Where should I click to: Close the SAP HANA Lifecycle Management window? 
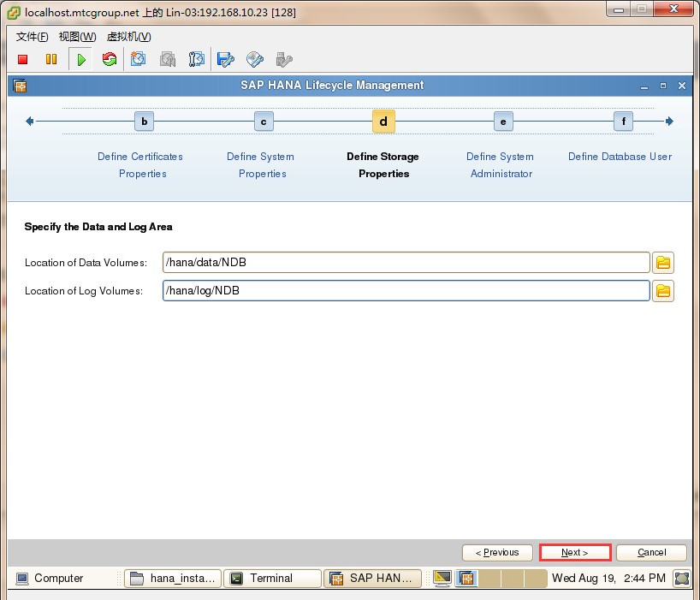[682, 86]
